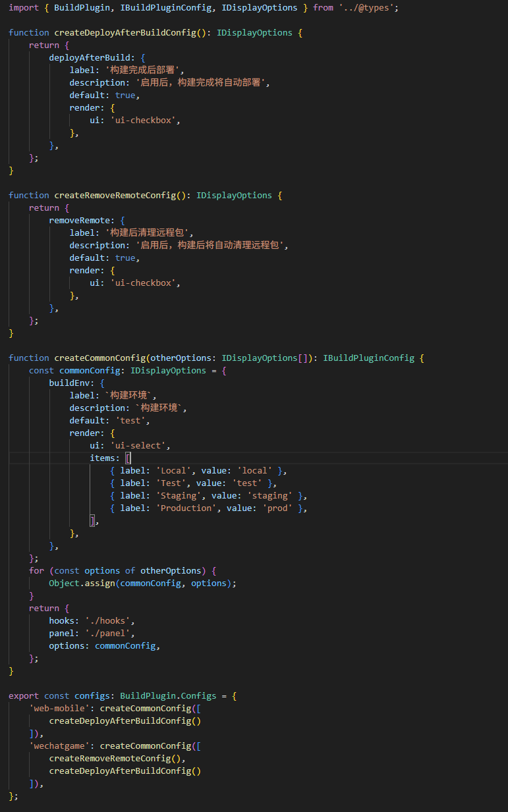
Task: Click the '../@types' import path string
Action: (x=368, y=8)
